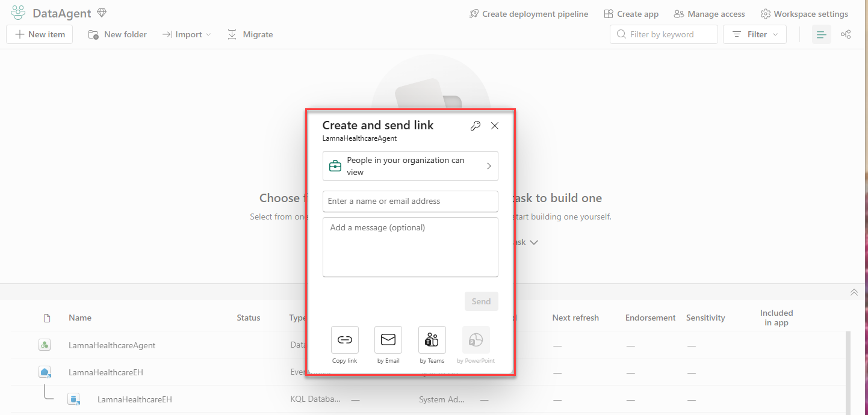
Task: Click the Migrate toolbar button
Action: (x=250, y=34)
